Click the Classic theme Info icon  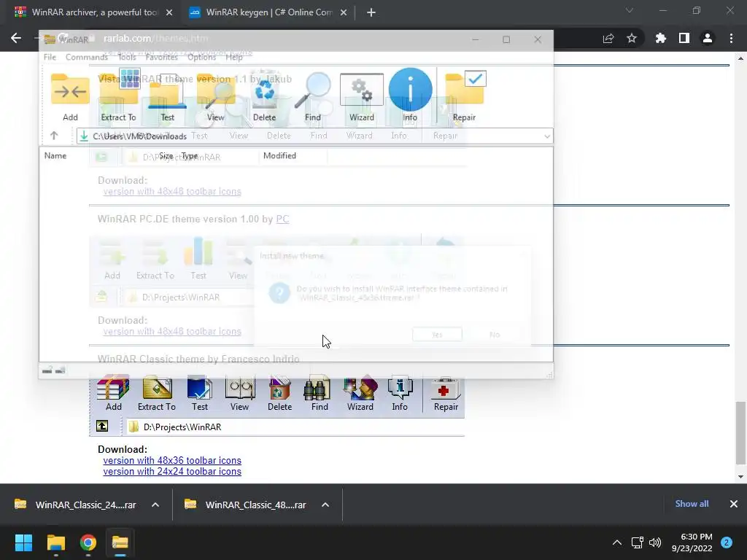point(400,394)
